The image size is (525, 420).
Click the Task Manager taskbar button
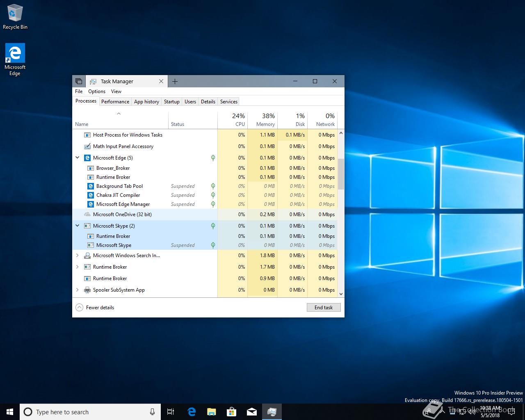pos(272,412)
